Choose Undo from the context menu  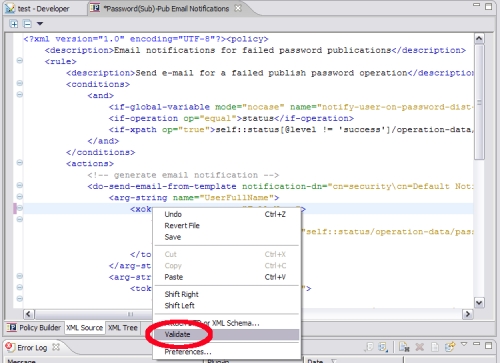click(226, 214)
